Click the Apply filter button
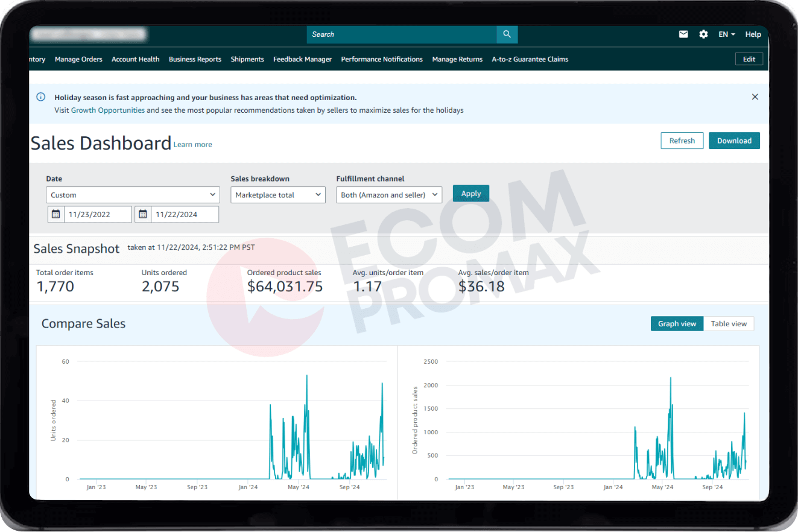798x532 pixels. [x=470, y=194]
